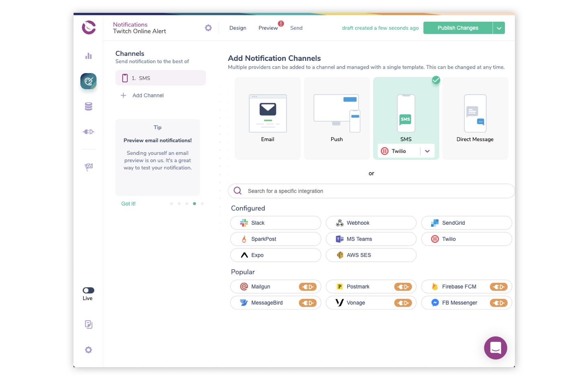Click the Publish Changes button
This screenshot has height=380, width=588.
pos(457,28)
